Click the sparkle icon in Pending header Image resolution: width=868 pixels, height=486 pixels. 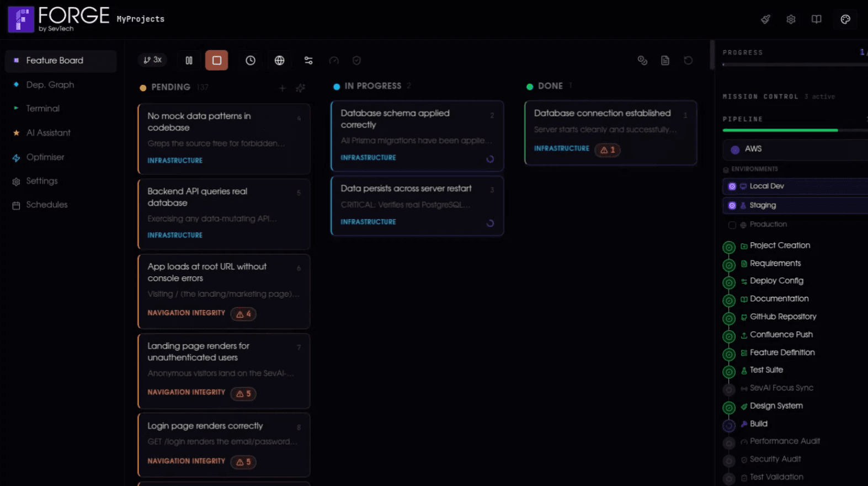point(300,88)
